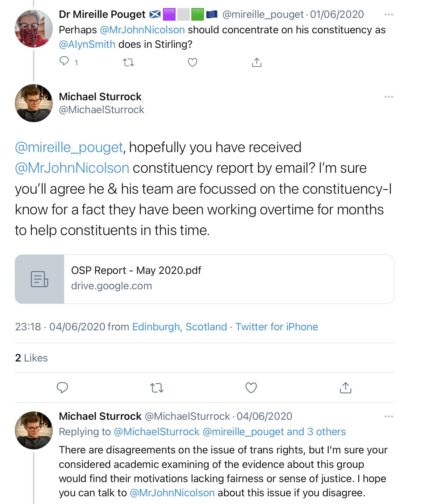Click the document icon on link card

[39, 279]
